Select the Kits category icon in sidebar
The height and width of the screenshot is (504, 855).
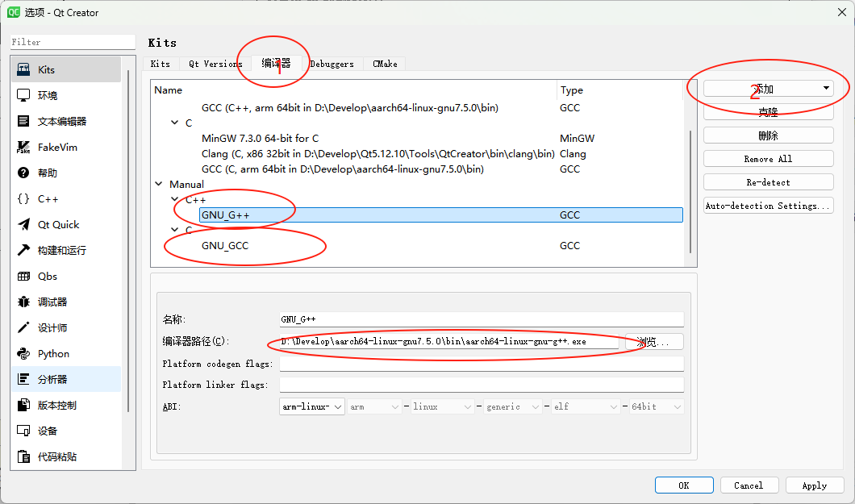[23, 69]
